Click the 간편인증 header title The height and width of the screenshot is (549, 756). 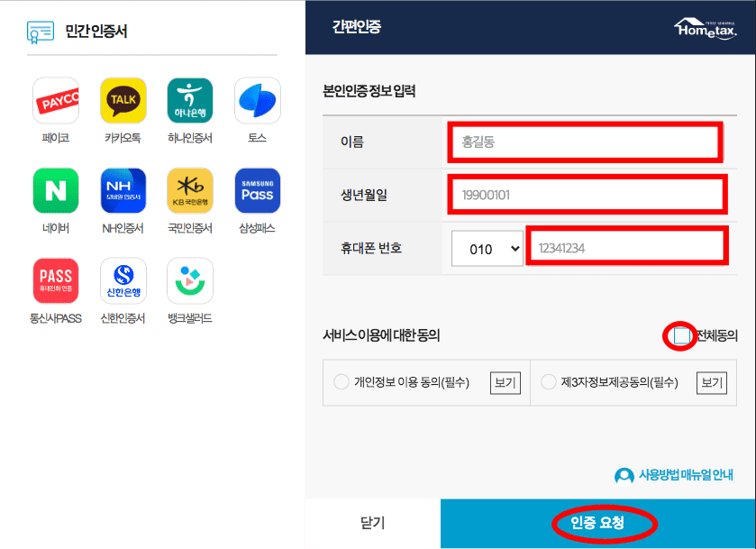[357, 26]
